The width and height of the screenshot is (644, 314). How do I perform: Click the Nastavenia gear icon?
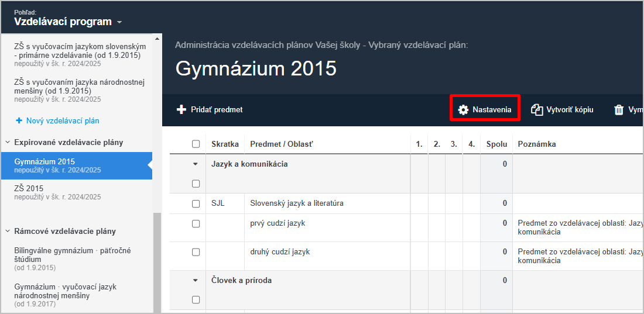click(x=463, y=110)
